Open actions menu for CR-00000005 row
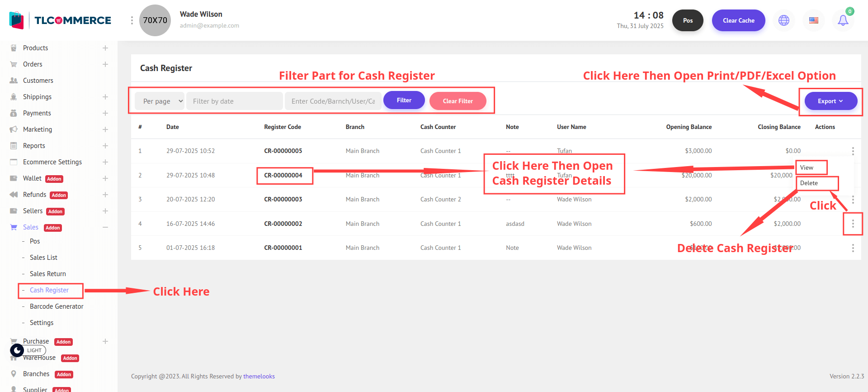The width and height of the screenshot is (868, 392). click(x=853, y=151)
